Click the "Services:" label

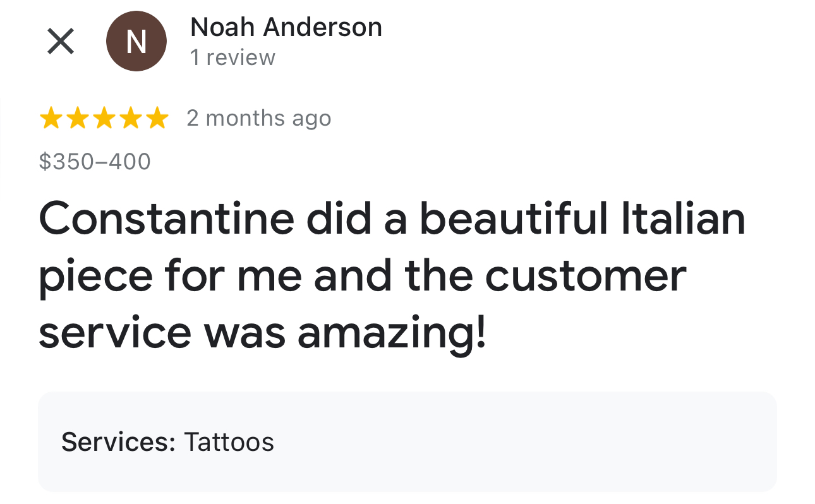pyautogui.click(x=118, y=442)
